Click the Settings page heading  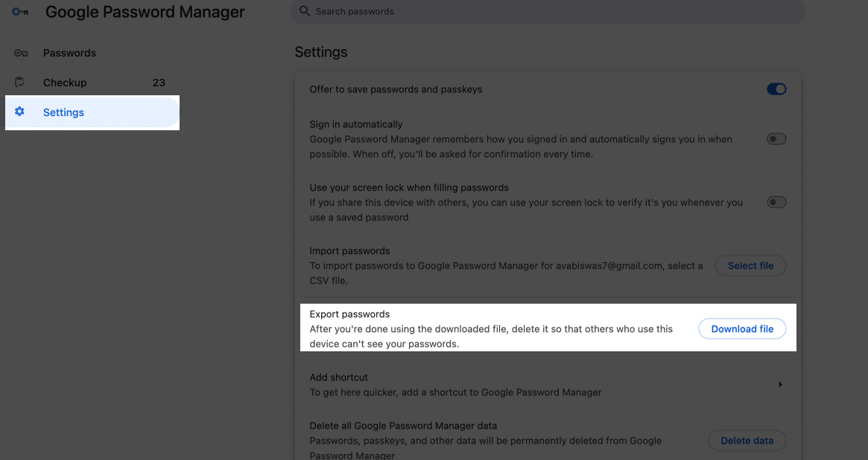[x=321, y=52]
